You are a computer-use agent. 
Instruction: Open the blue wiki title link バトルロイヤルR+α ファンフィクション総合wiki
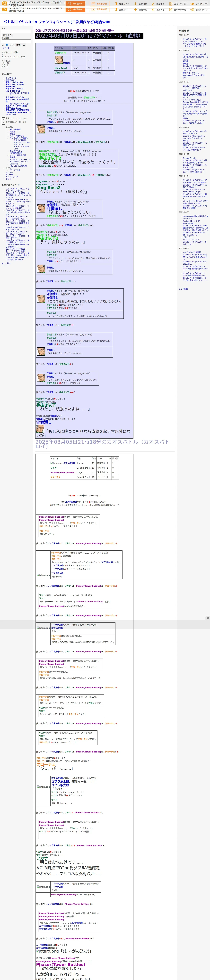coord(57,22)
